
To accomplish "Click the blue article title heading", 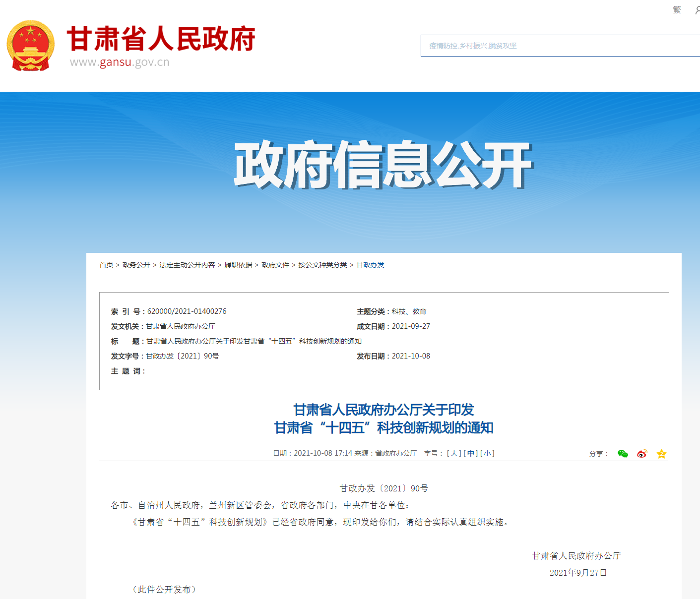I will (x=383, y=419).
